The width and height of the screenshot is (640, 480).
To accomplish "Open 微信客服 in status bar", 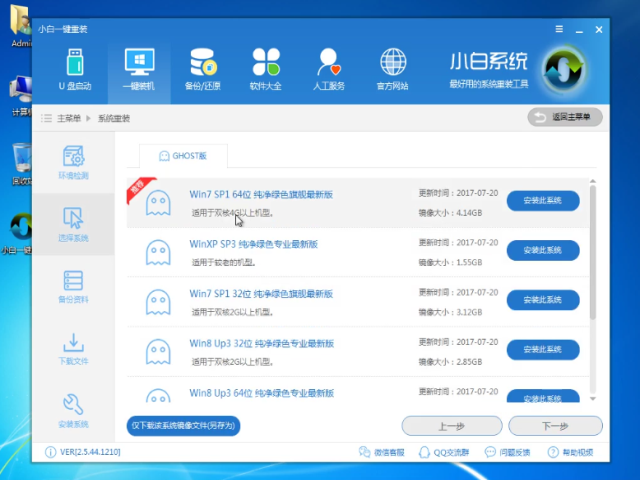I will [x=381, y=453].
